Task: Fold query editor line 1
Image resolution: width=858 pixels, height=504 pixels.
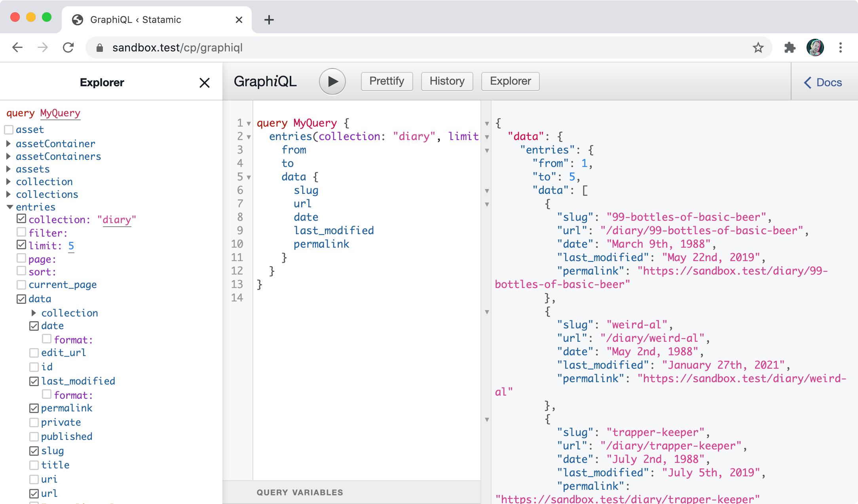Action: coord(249,124)
